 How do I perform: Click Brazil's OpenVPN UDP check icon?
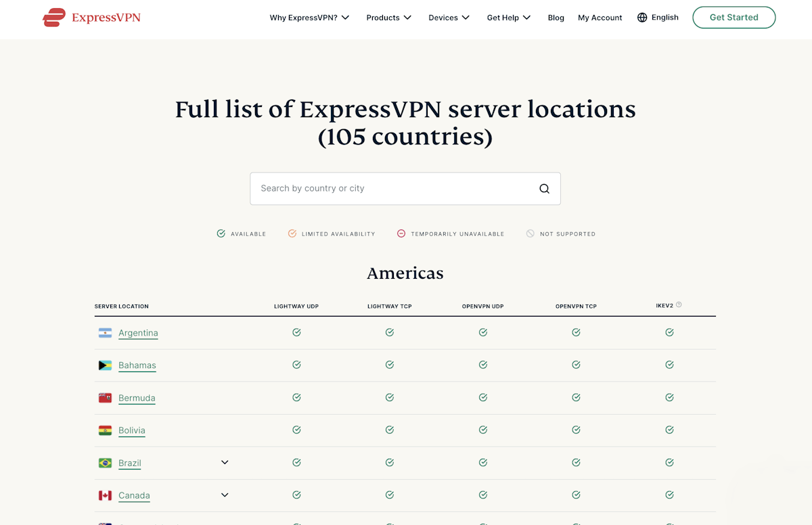483,462
